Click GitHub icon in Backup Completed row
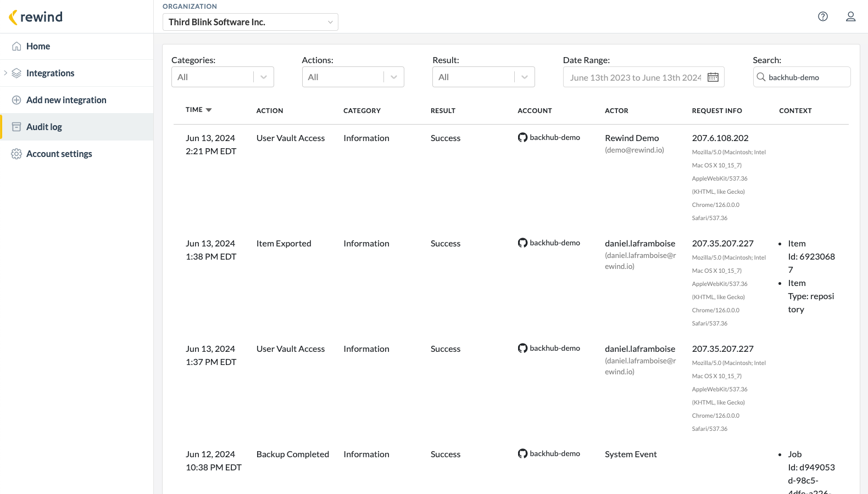Viewport: 868px width, 494px height. coord(522,453)
